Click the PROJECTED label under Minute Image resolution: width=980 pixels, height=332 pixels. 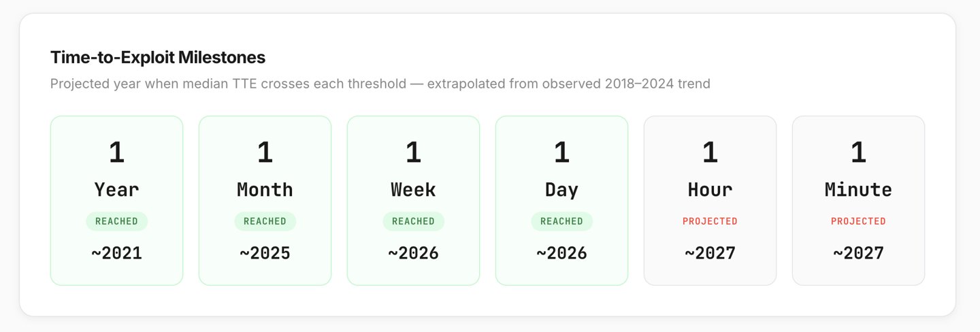coord(858,221)
